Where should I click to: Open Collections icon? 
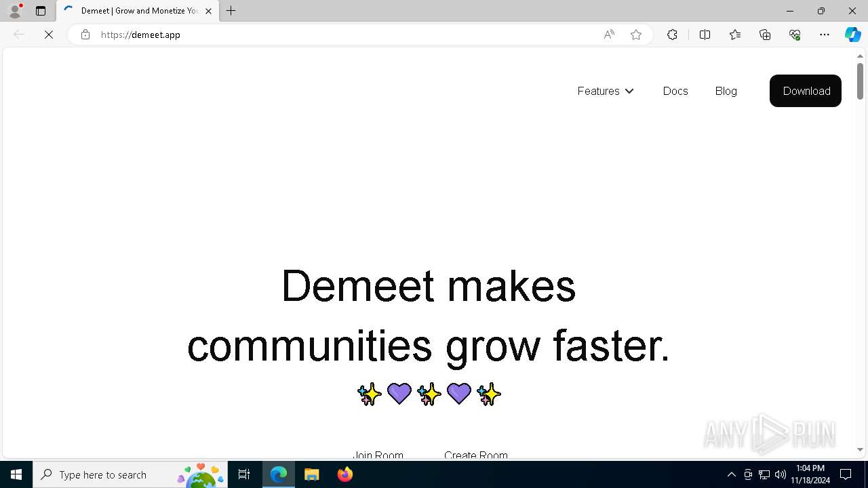click(765, 35)
